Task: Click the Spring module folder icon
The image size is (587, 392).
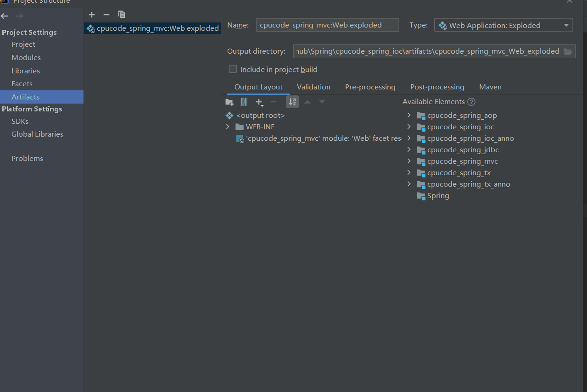Action: tap(421, 196)
